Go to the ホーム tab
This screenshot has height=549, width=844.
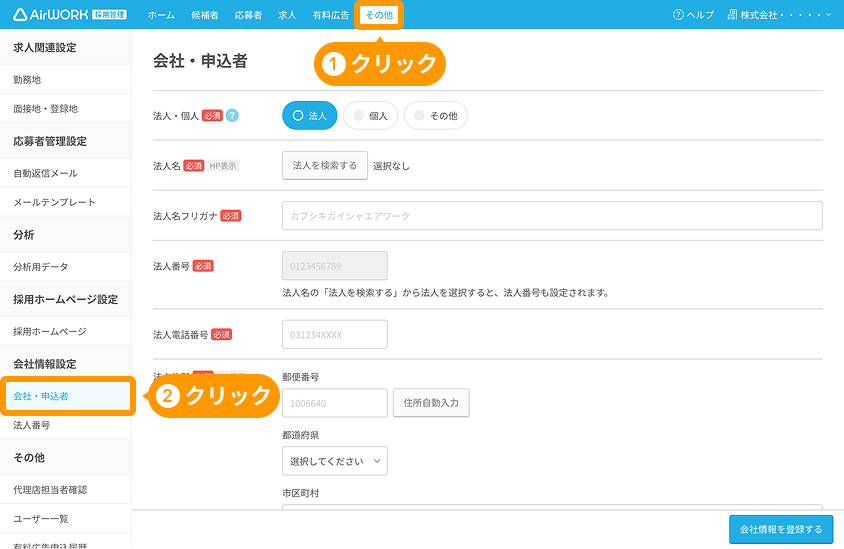pos(161,15)
